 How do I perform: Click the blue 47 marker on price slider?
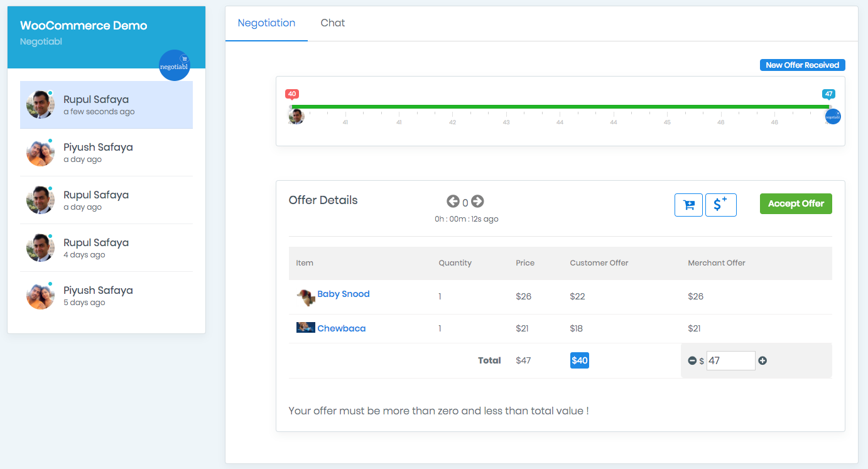point(828,94)
